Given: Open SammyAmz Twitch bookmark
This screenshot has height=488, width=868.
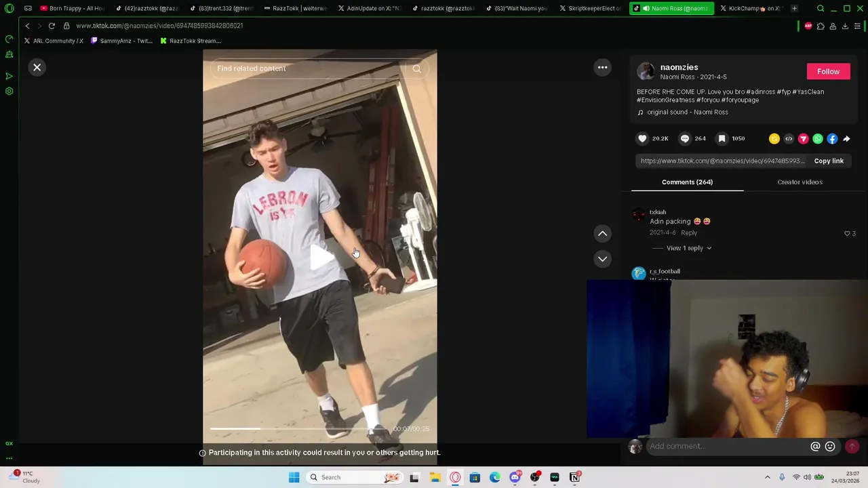Looking at the screenshot, I should click(x=121, y=41).
